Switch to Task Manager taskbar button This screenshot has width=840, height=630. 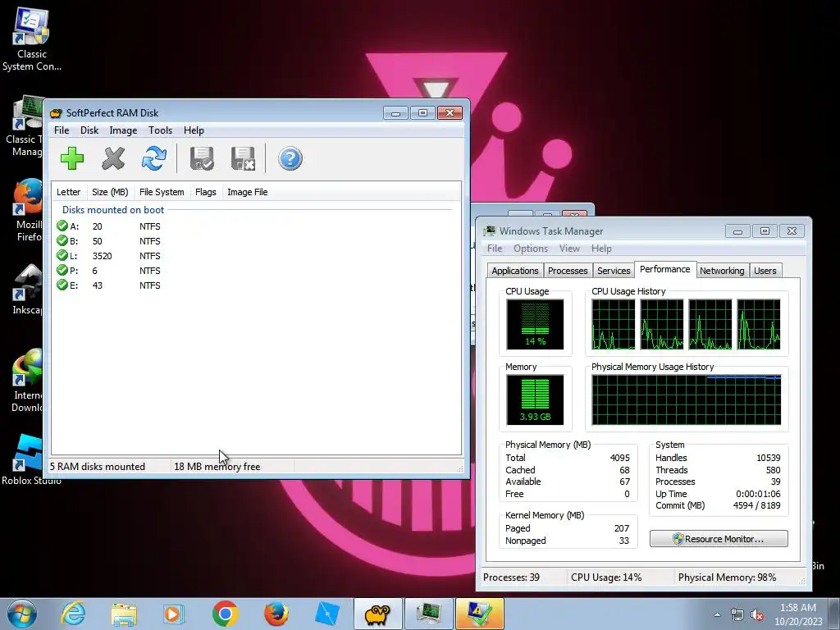pyautogui.click(x=429, y=614)
